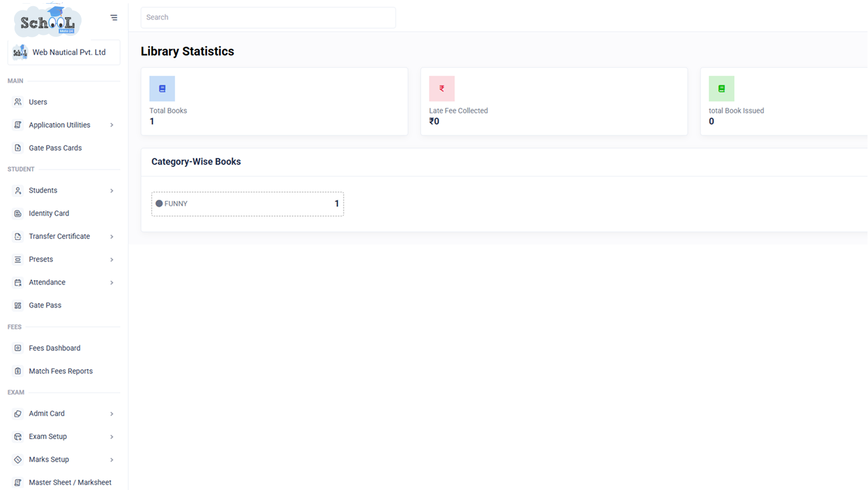Expand the Application Utilities chevron
The width and height of the screenshot is (868, 490).
[x=112, y=125]
